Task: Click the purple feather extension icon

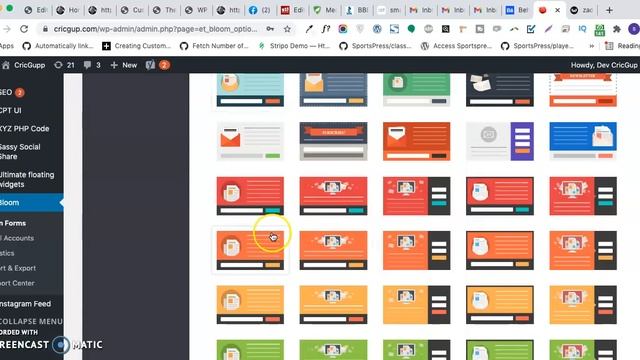Action: pos(548,29)
